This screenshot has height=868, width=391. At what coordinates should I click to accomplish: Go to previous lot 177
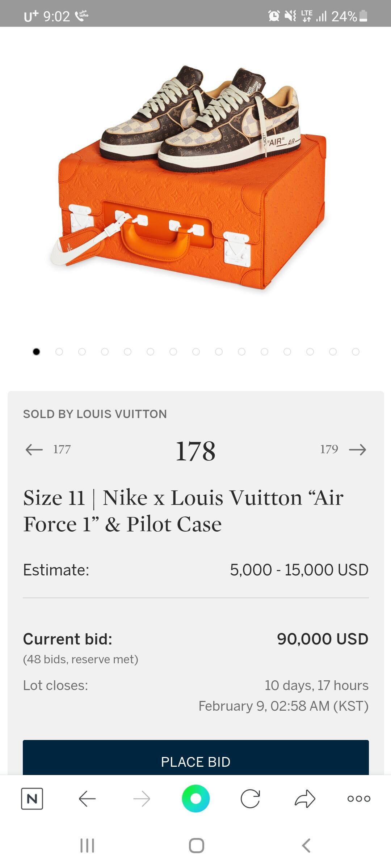click(x=48, y=449)
